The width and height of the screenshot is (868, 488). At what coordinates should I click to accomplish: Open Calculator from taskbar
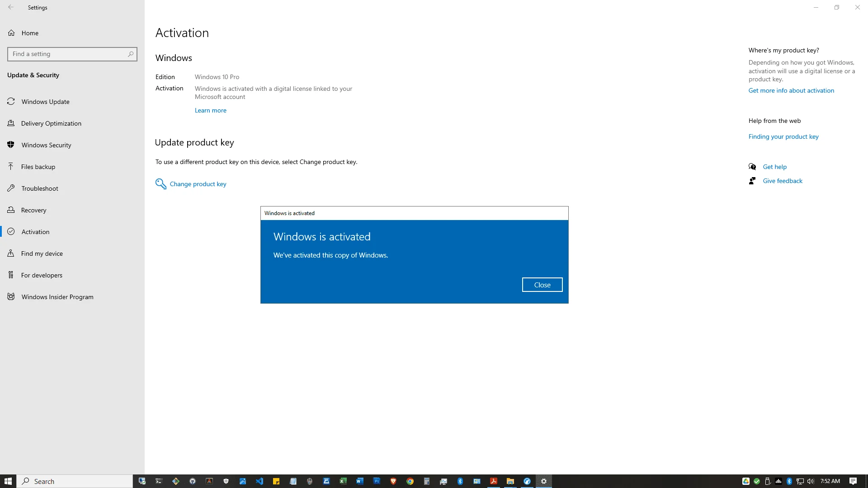pos(427,481)
